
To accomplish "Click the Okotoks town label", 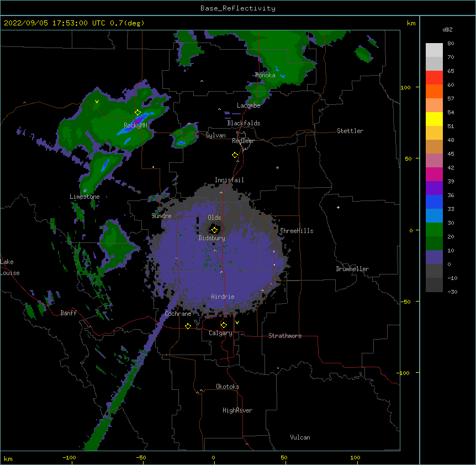I will 228,387.
